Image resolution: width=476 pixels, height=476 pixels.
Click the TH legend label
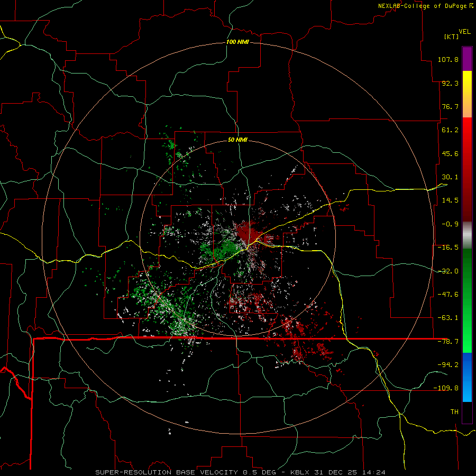(x=454, y=412)
